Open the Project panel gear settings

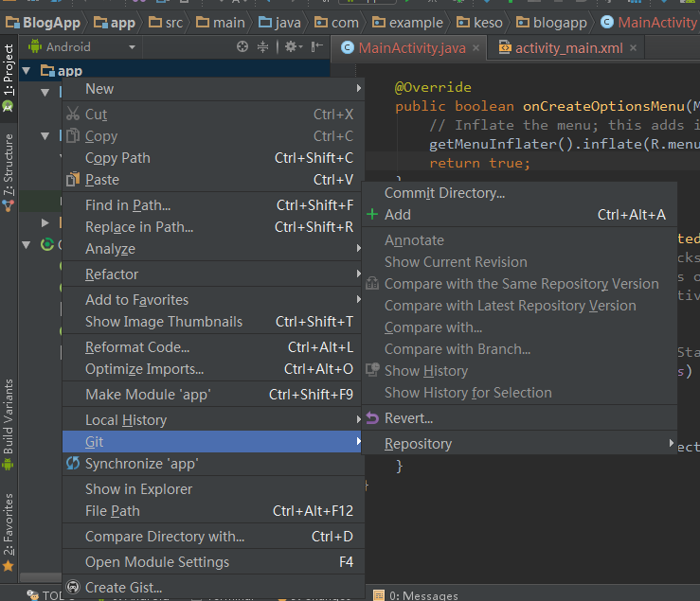tap(293, 46)
